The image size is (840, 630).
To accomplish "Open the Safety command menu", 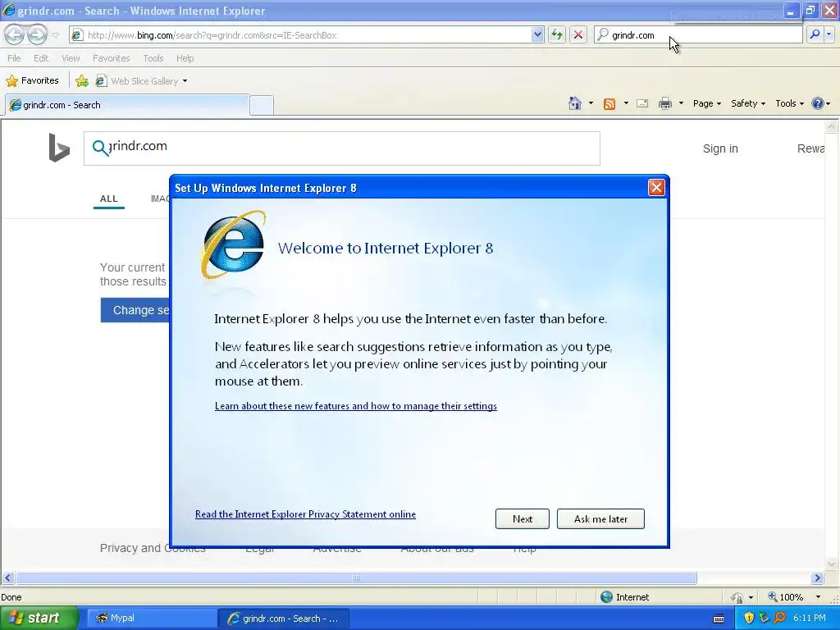I will tap(748, 103).
